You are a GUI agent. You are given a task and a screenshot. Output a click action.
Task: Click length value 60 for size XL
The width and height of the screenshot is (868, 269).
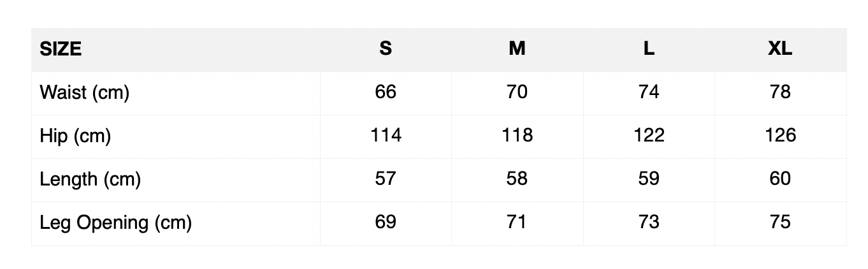click(x=780, y=179)
